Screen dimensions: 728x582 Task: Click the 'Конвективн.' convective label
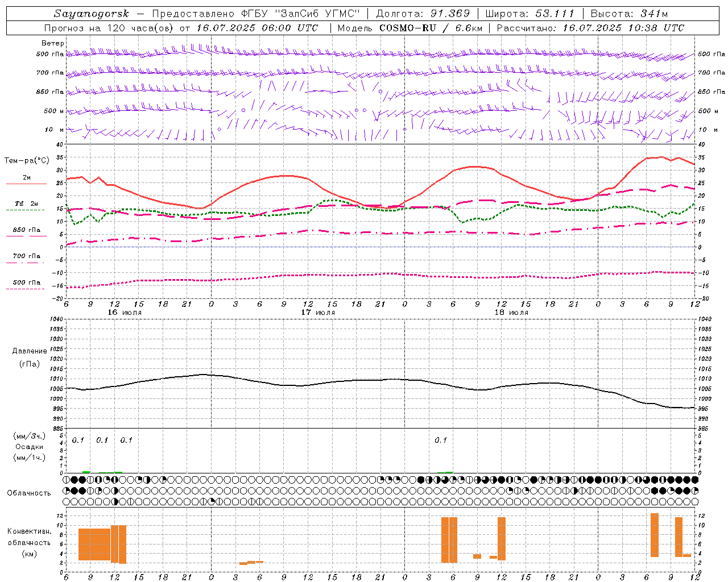point(30,531)
